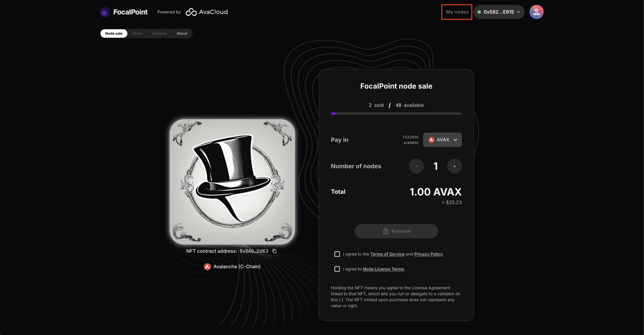
Task: Open the AVAX payment token dropdown
Action: [x=442, y=140]
